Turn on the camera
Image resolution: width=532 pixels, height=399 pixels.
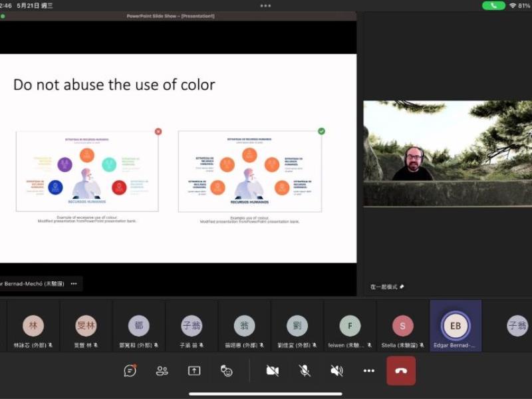[x=272, y=371]
